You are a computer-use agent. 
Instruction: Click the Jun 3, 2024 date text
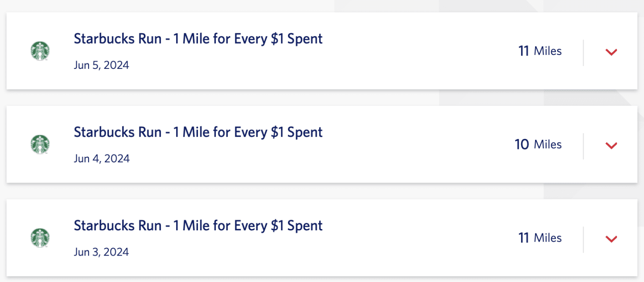pos(101,252)
